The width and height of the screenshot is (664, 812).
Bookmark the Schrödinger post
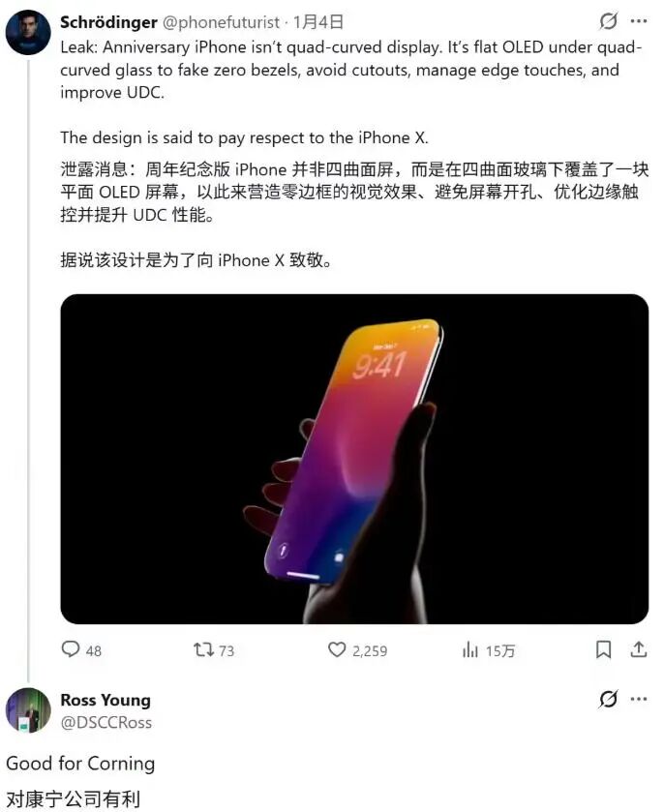pos(603,649)
